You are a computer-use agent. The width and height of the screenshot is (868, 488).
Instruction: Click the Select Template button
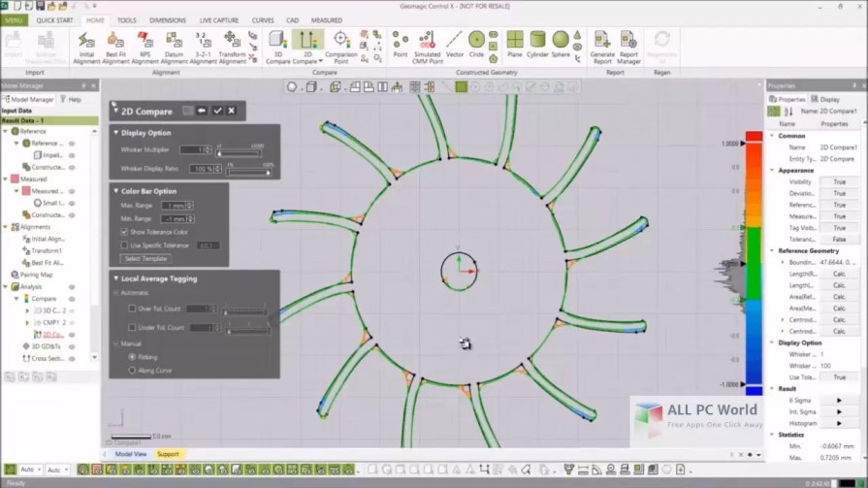145,259
